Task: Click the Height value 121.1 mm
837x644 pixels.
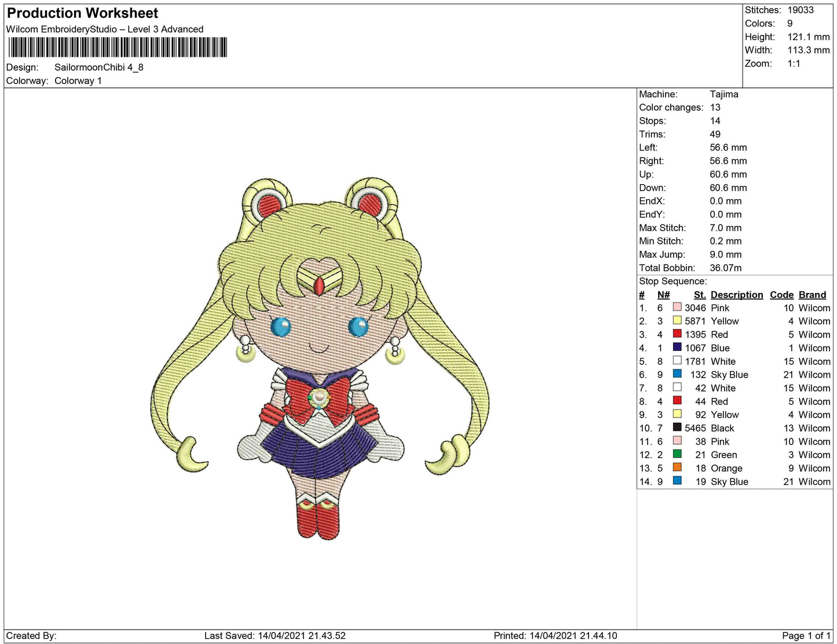Action: click(x=808, y=36)
